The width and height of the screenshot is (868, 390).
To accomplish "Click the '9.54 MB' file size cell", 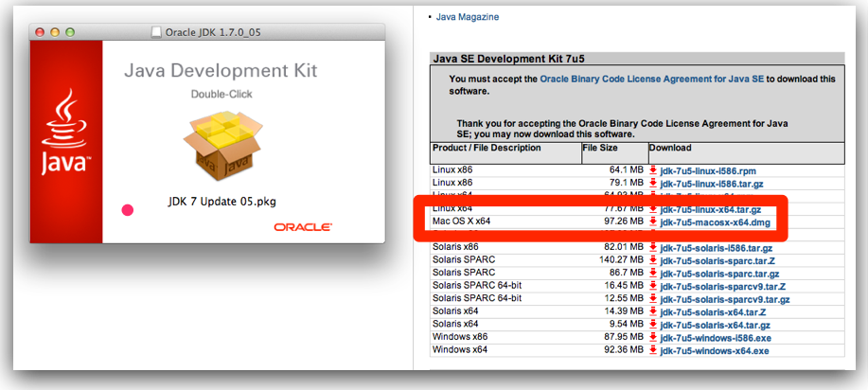I will click(x=627, y=324).
